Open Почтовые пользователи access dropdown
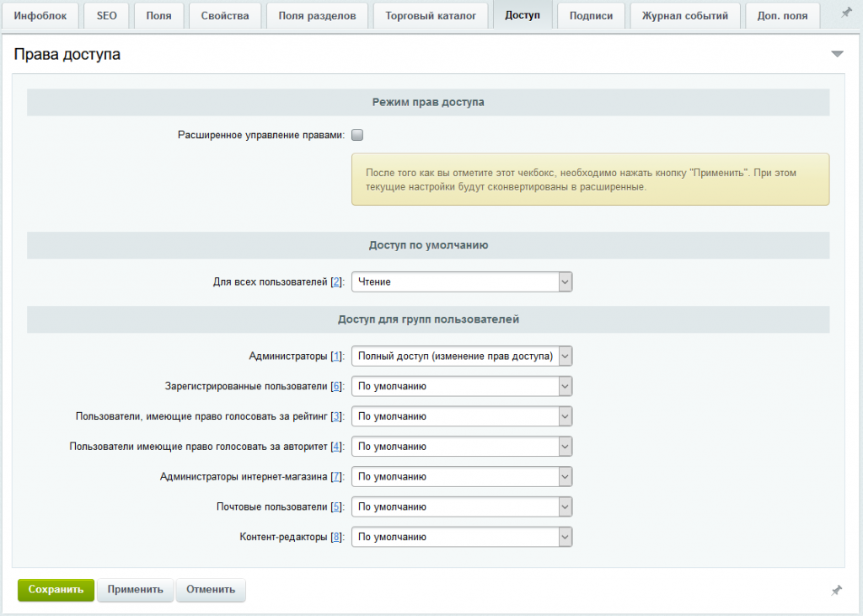 tap(462, 507)
